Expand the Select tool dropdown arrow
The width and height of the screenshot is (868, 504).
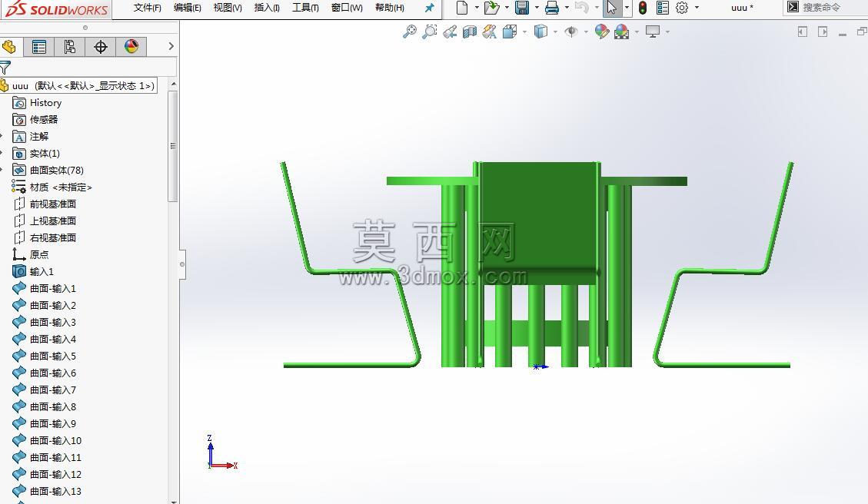pyautogui.click(x=626, y=8)
